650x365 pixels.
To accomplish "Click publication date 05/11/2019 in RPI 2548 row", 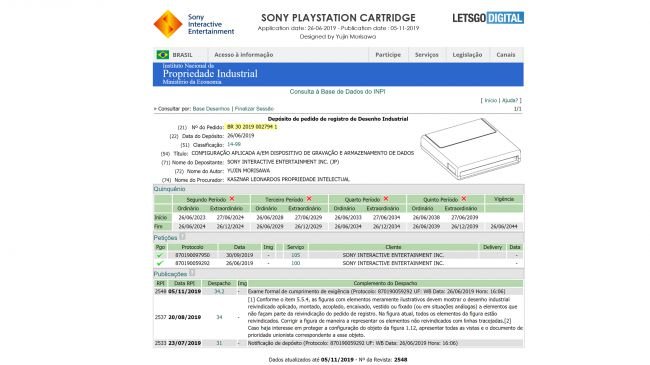I will pos(184,292).
